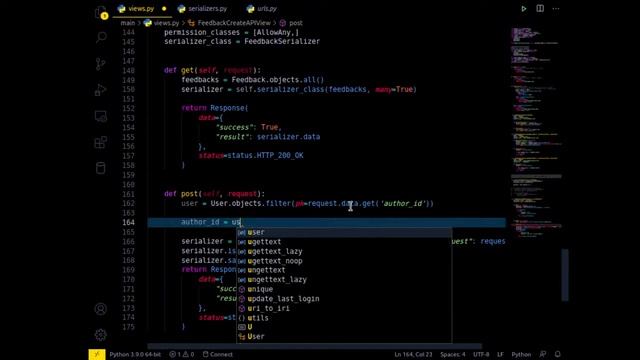Viewport: 640px width, 360px height.
Task: Click the editor vertical scrollbar thumb
Action: [x=565, y=275]
